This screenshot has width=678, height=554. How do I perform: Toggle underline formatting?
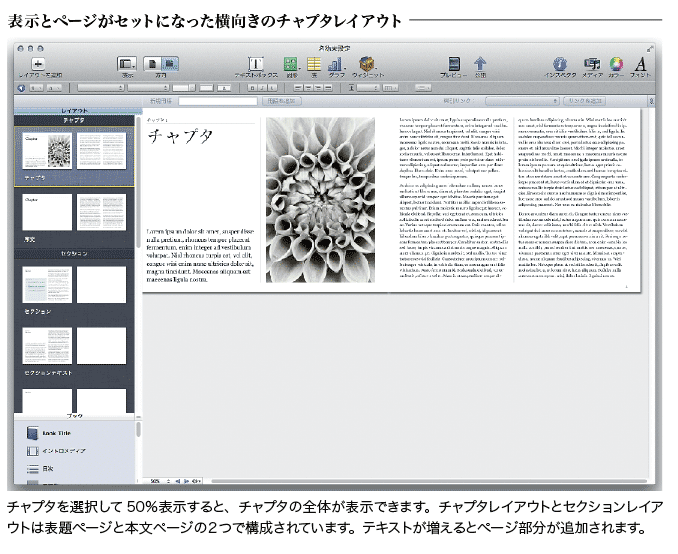[272, 88]
